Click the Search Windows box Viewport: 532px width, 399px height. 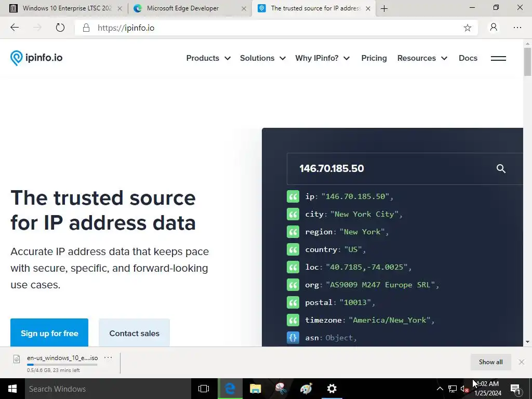click(x=108, y=389)
